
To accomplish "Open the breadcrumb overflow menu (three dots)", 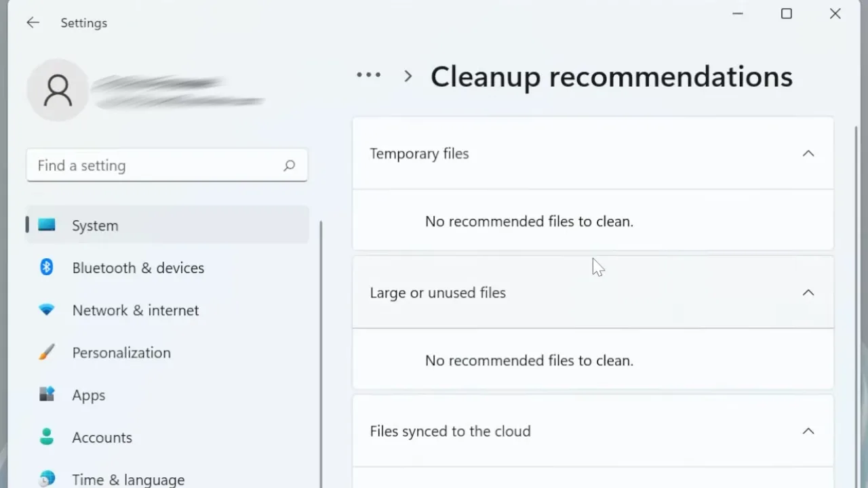I will [x=368, y=75].
